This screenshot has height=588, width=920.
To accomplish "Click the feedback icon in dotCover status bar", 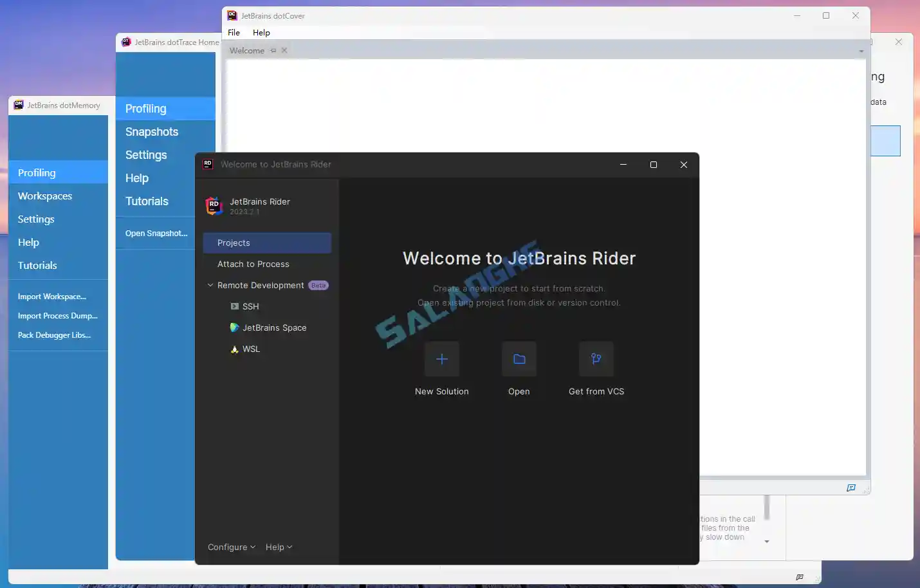I will [851, 488].
